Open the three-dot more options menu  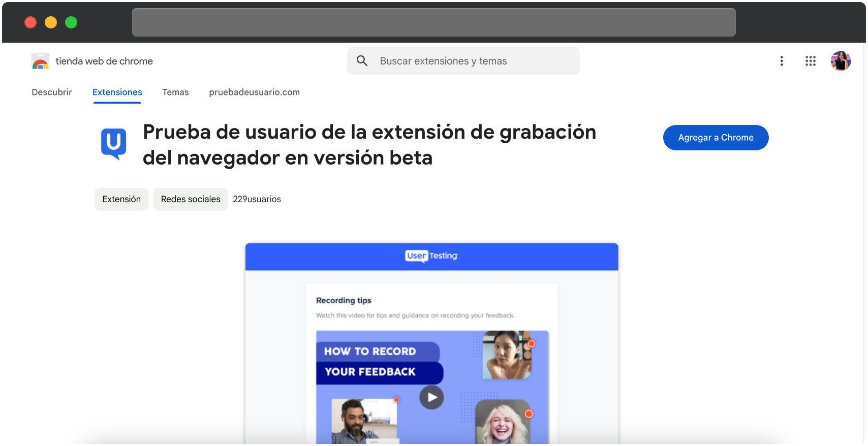click(782, 61)
